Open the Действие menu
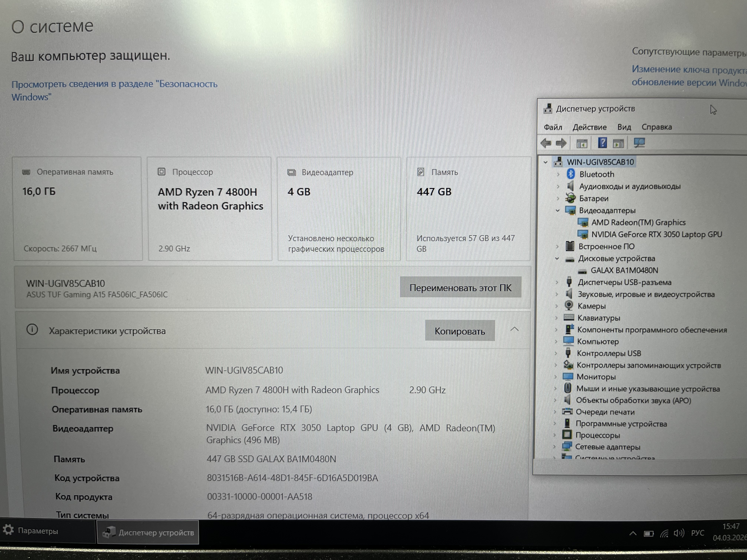The image size is (747, 560). (x=589, y=127)
